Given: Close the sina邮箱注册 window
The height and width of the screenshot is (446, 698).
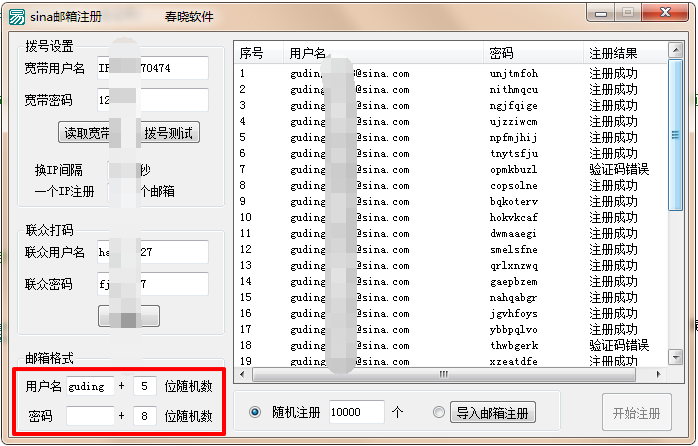Looking at the screenshot, I should 665,12.
